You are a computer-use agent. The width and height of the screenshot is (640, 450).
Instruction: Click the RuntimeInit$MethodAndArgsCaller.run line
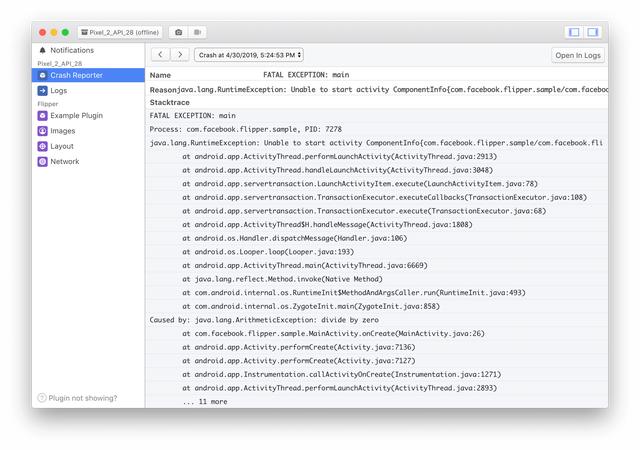pos(353,292)
